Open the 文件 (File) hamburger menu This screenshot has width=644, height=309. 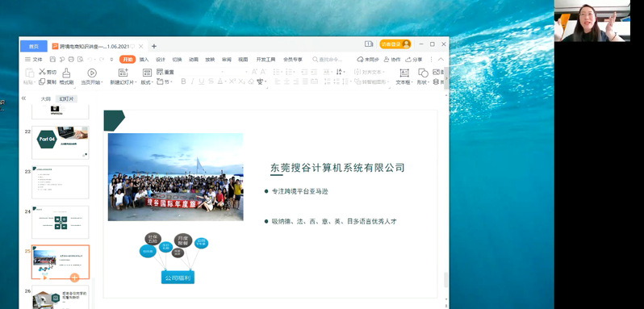coord(34,60)
